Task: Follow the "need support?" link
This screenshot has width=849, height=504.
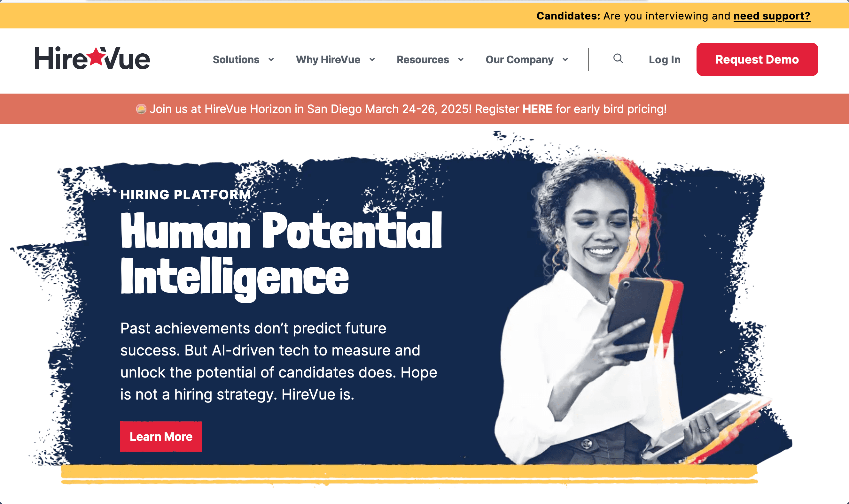Action: (772, 16)
